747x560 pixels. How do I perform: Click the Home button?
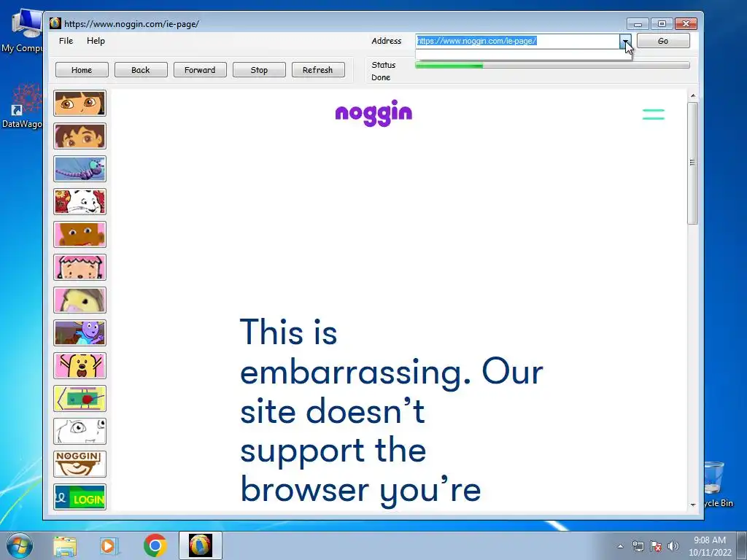pyautogui.click(x=82, y=69)
